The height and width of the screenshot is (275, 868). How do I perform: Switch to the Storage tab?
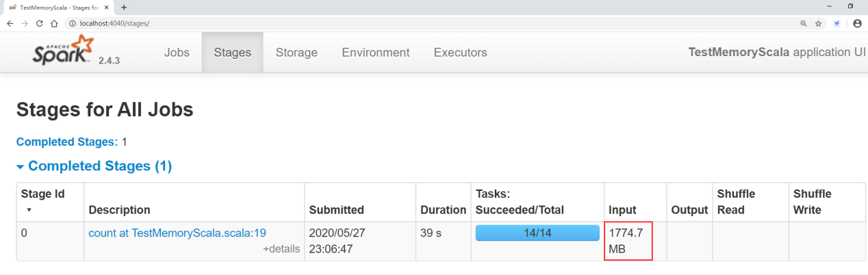tap(296, 53)
